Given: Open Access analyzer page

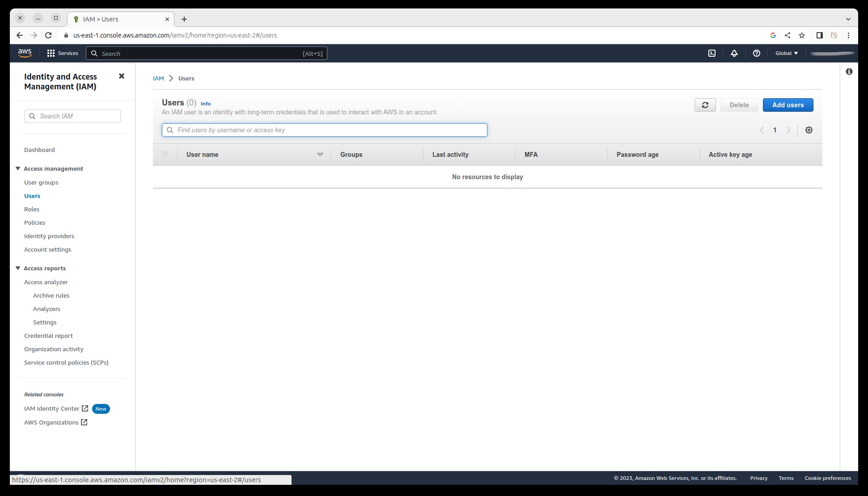Looking at the screenshot, I should tap(46, 282).
